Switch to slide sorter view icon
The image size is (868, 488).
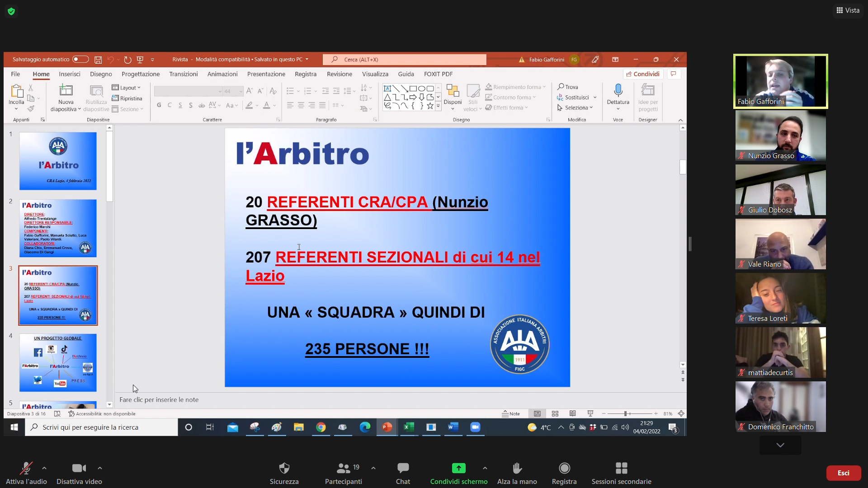(x=555, y=413)
